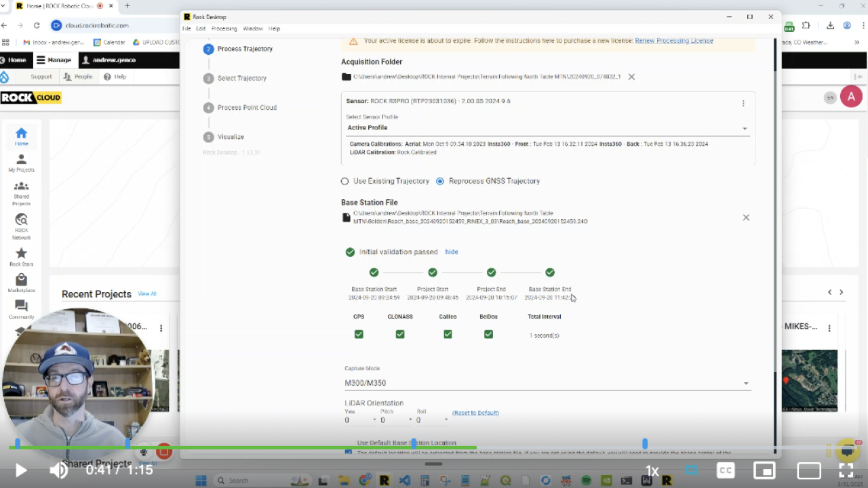
Task: Click the Renew Processing License link
Action: coord(673,41)
